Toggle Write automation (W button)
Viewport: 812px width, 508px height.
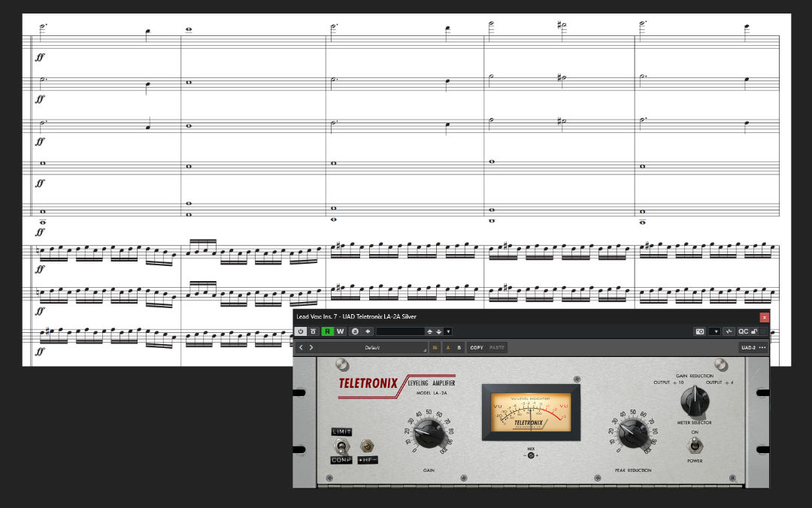coord(341,331)
